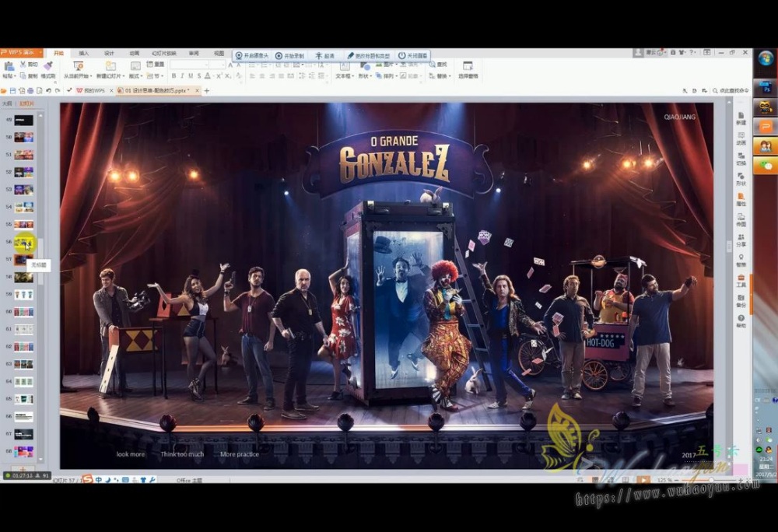Close the 01 设计思维-配色技巧.pptx tab
Image resolution: width=778 pixels, height=532 pixels.
pos(198,91)
